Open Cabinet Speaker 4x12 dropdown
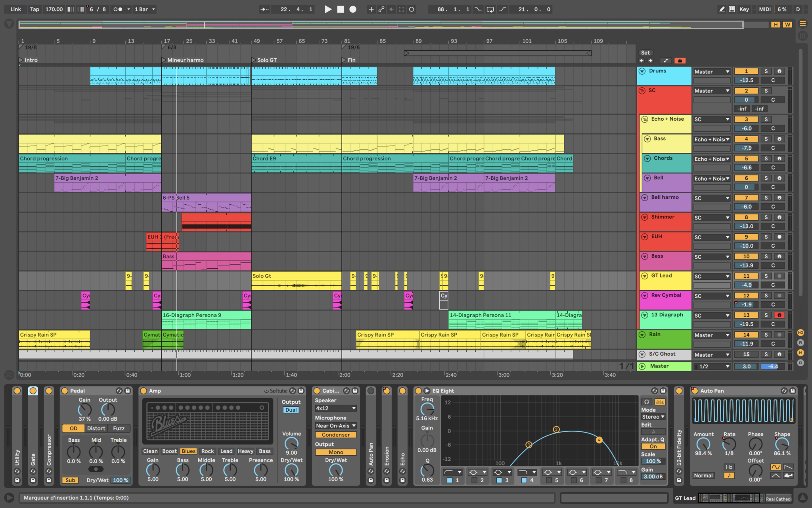This screenshot has width=812, height=508. pyautogui.click(x=335, y=408)
